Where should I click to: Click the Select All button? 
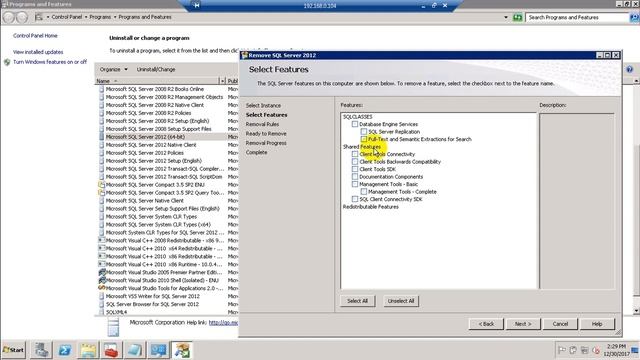pyautogui.click(x=358, y=301)
